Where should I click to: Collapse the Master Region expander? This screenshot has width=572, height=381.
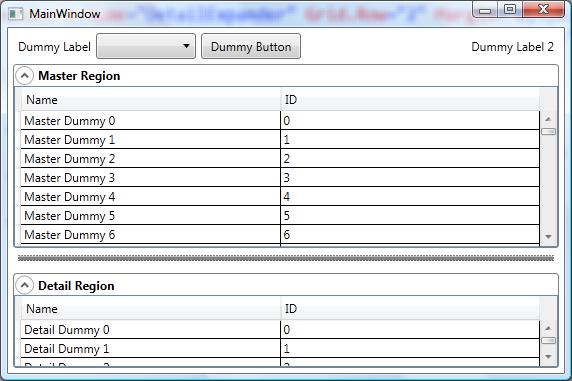(x=24, y=76)
